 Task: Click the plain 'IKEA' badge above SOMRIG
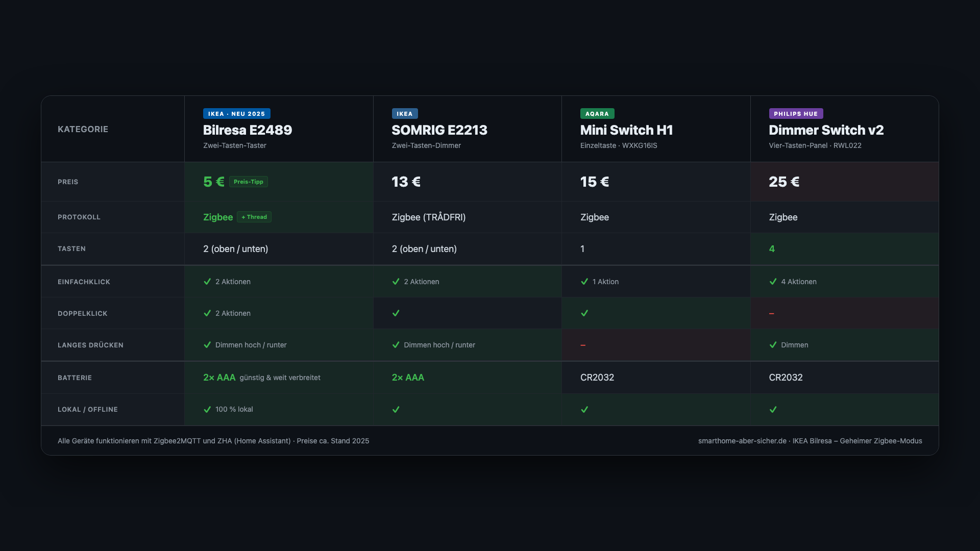(405, 114)
